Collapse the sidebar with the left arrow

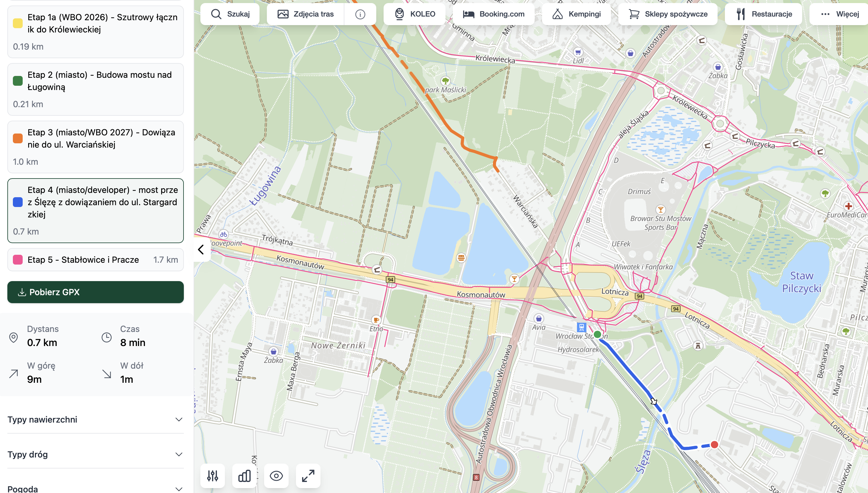(201, 250)
